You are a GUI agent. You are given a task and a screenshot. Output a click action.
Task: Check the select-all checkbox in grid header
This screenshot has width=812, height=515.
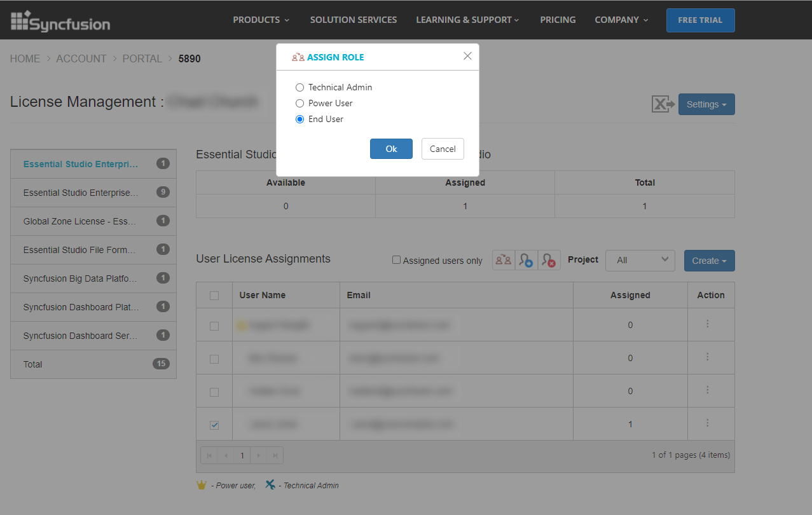tap(214, 295)
